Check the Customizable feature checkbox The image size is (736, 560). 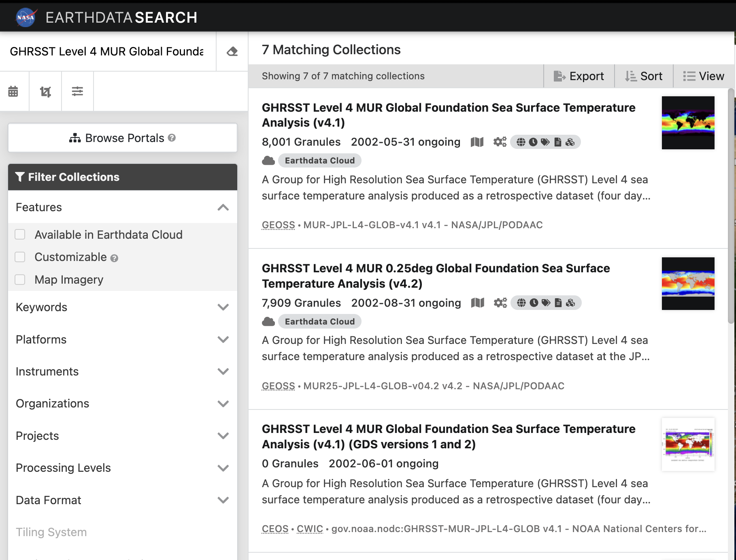20,257
